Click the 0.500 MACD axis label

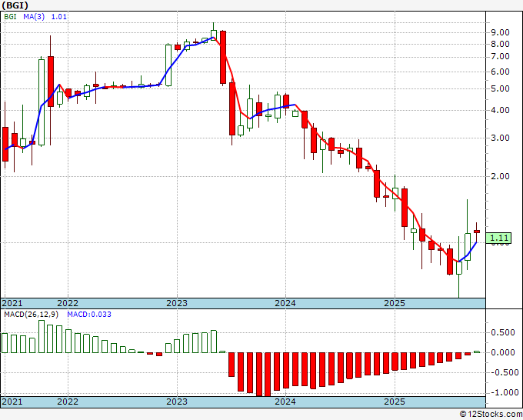pos(503,332)
